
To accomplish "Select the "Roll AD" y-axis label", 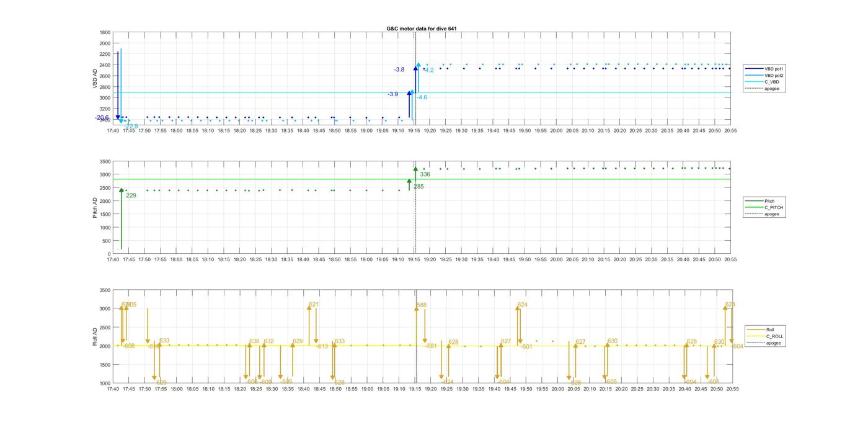I will click(x=95, y=336).
